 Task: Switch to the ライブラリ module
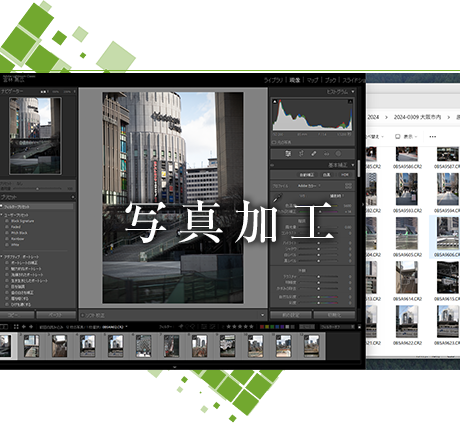point(273,80)
